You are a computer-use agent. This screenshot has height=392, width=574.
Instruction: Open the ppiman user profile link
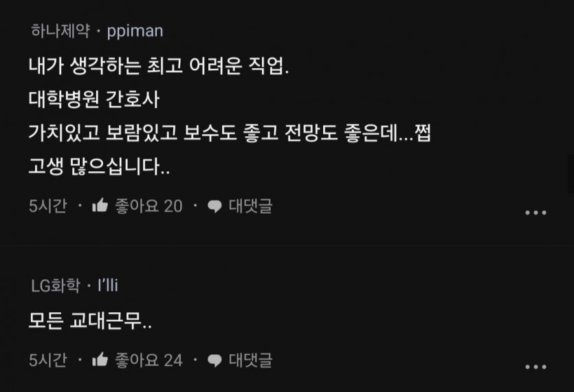tap(135, 31)
